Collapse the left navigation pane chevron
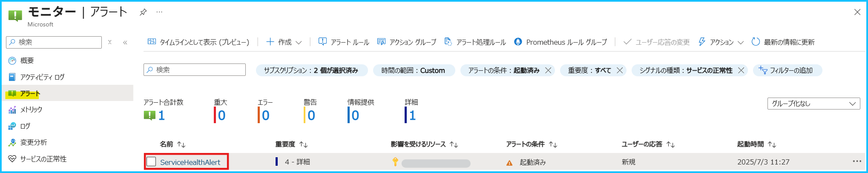Image resolution: width=868 pixels, height=173 pixels. click(125, 42)
